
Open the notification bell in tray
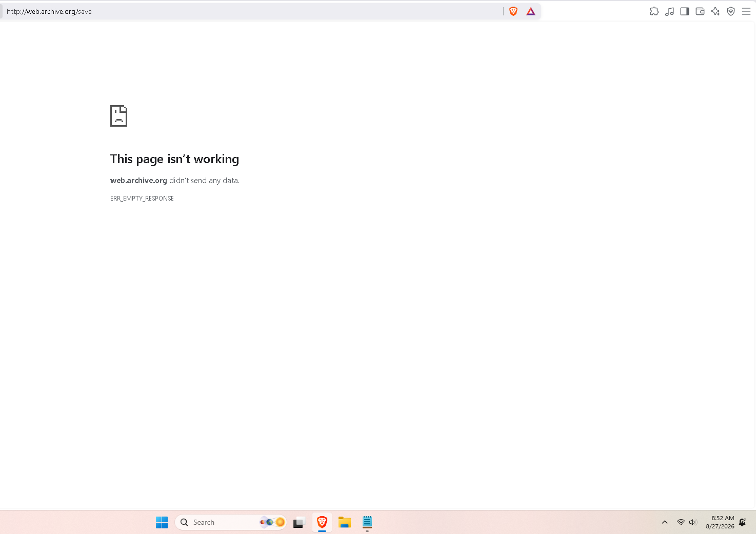coord(743,522)
